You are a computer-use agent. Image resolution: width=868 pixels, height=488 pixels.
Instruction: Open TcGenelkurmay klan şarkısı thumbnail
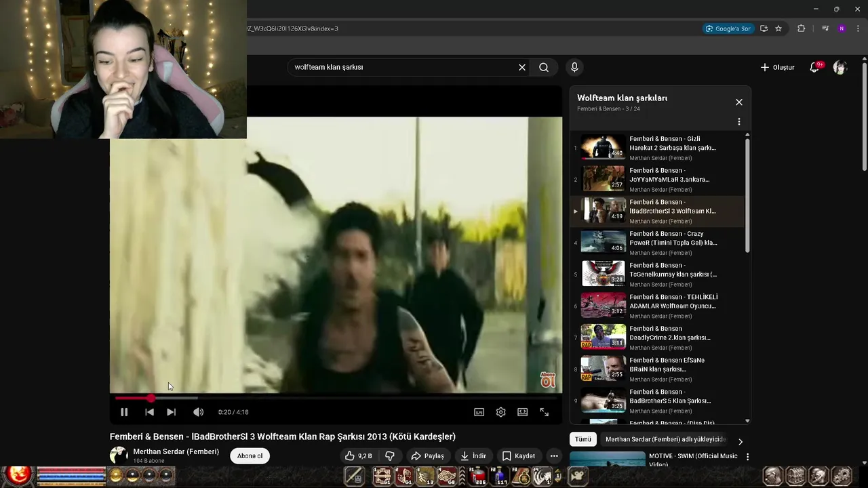pyautogui.click(x=604, y=274)
